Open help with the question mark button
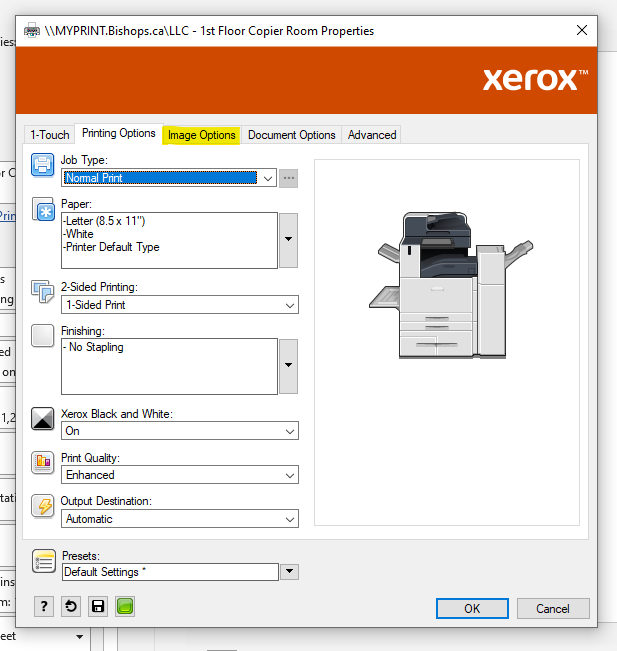The image size is (617, 651). pos(44,607)
